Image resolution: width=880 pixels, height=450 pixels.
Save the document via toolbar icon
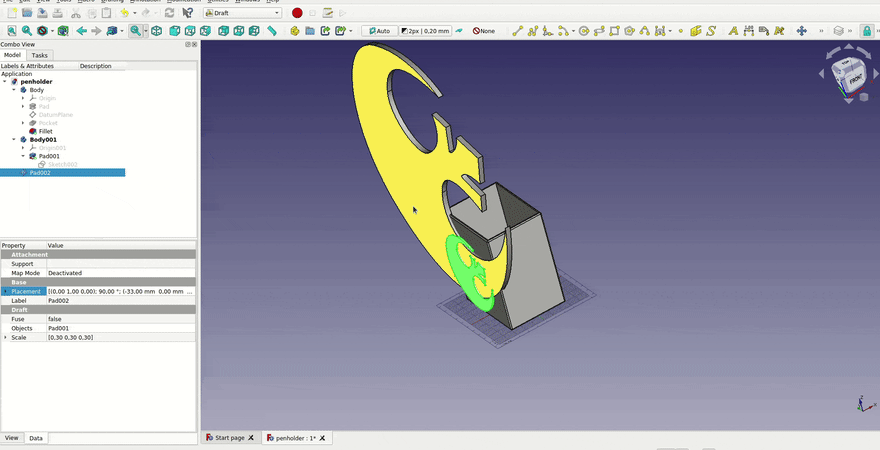(42, 13)
